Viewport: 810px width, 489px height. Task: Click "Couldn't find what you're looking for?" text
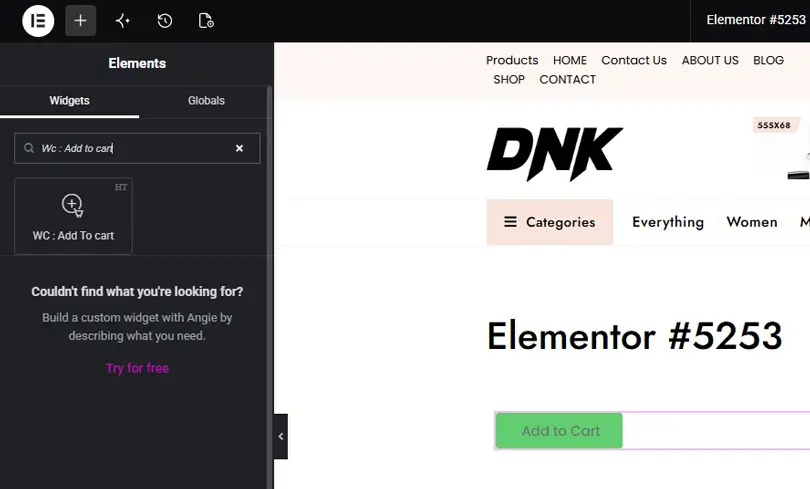coord(137,292)
